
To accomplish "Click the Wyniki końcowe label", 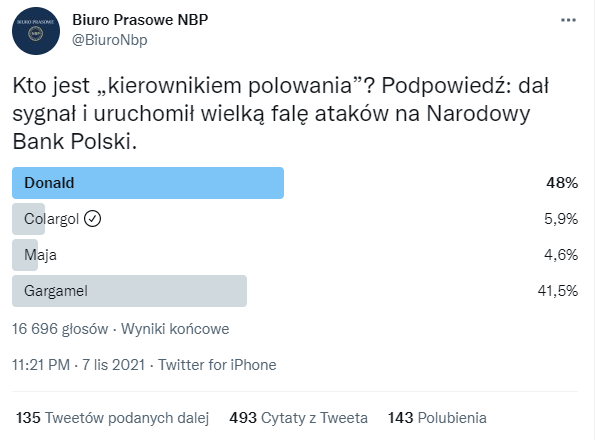I will coord(175,329).
